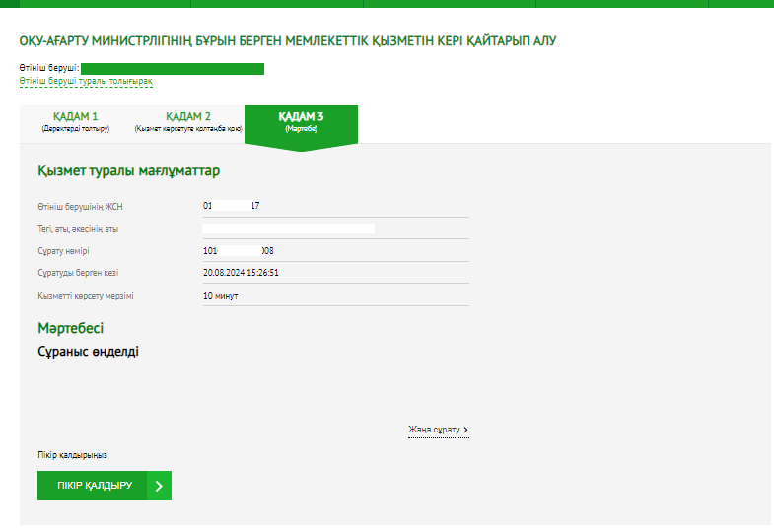The height and width of the screenshot is (532, 774).
Task: Click the Мәртебесі heading
Action: [70, 328]
